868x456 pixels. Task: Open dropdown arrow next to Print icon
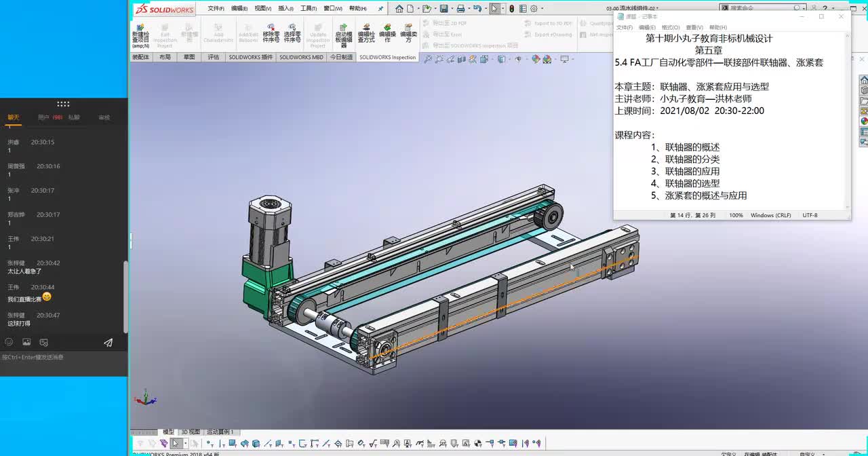pyautogui.click(x=469, y=8)
